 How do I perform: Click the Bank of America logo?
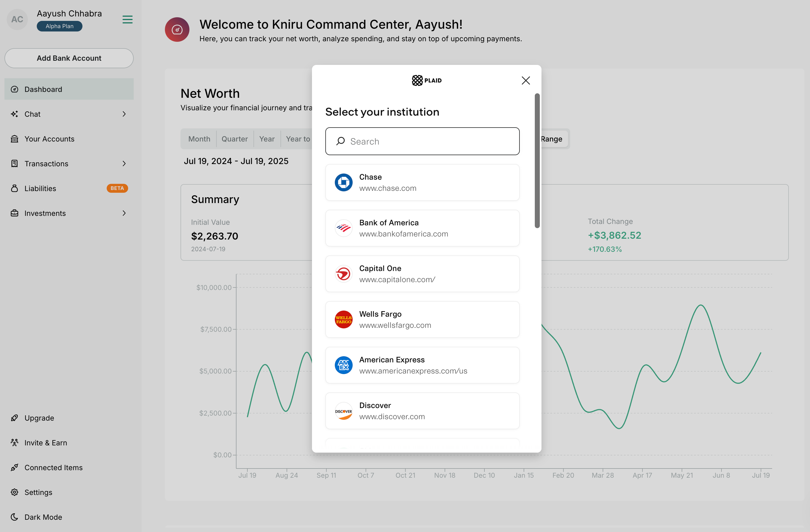pyautogui.click(x=343, y=228)
